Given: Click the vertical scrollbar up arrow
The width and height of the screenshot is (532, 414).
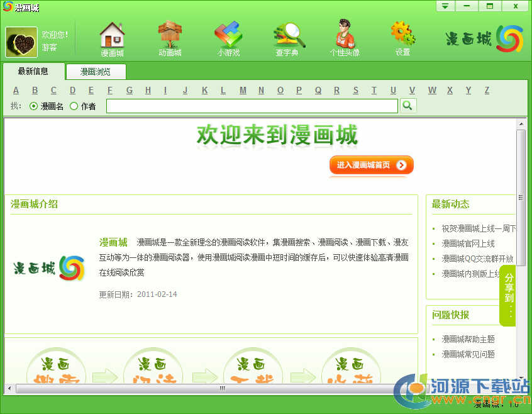Looking at the screenshot, I should point(521,124).
